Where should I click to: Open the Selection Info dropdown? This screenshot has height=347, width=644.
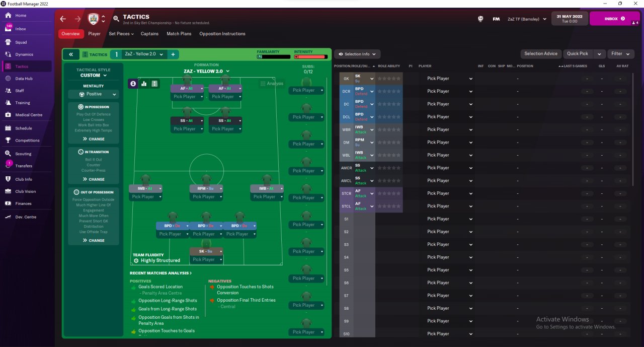[x=357, y=54]
